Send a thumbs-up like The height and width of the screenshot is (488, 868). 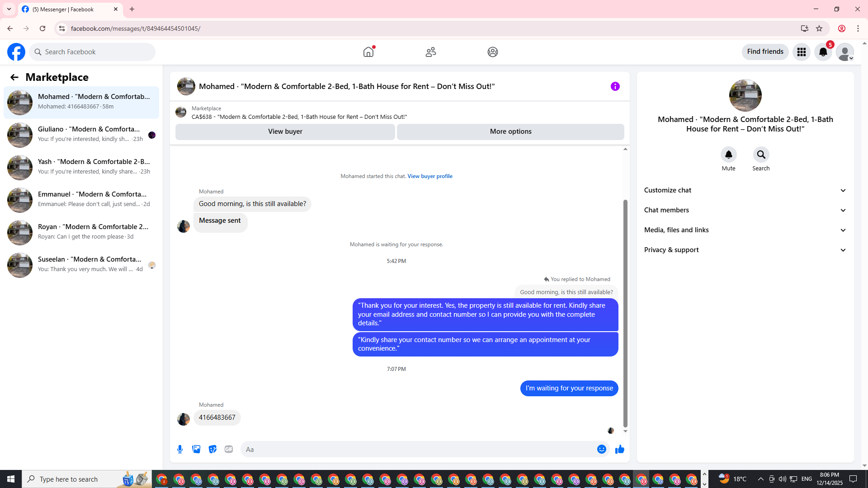coord(619,449)
